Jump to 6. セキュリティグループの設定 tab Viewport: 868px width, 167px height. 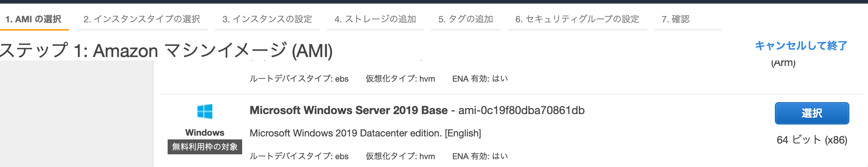click(577, 19)
